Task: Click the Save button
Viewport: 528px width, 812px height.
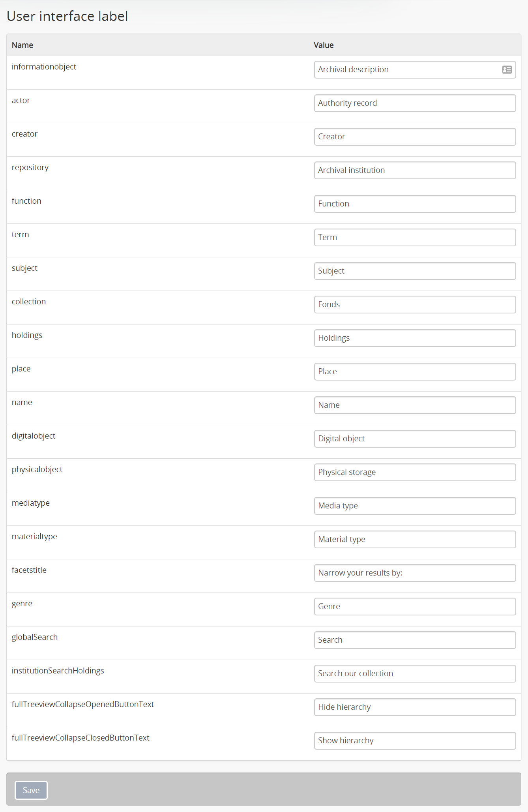Action: click(x=31, y=790)
